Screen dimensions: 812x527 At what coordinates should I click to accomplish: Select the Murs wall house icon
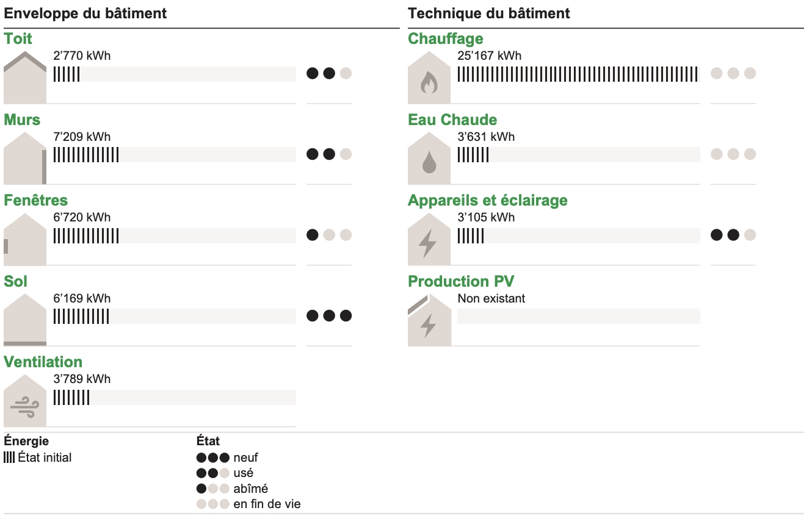(x=25, y=158)
